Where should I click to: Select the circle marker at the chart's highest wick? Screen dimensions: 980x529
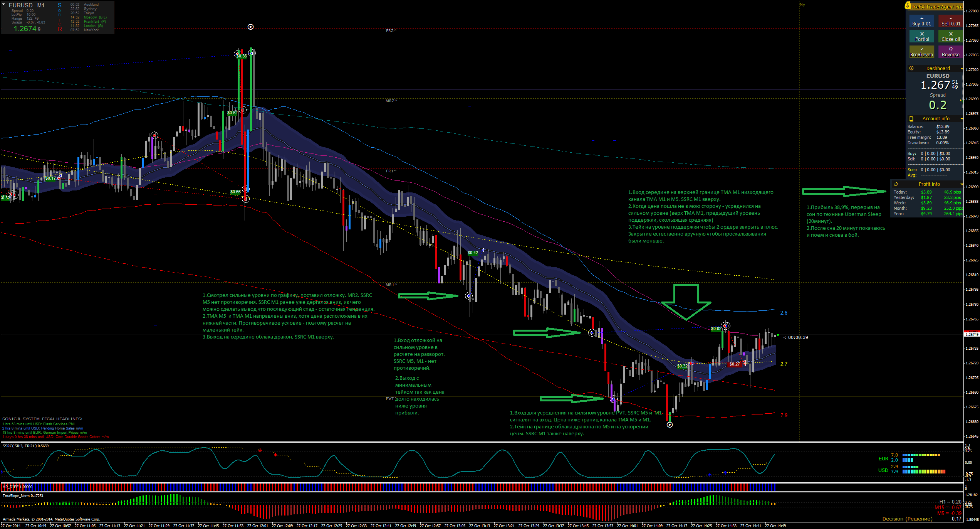click(251, 27)
